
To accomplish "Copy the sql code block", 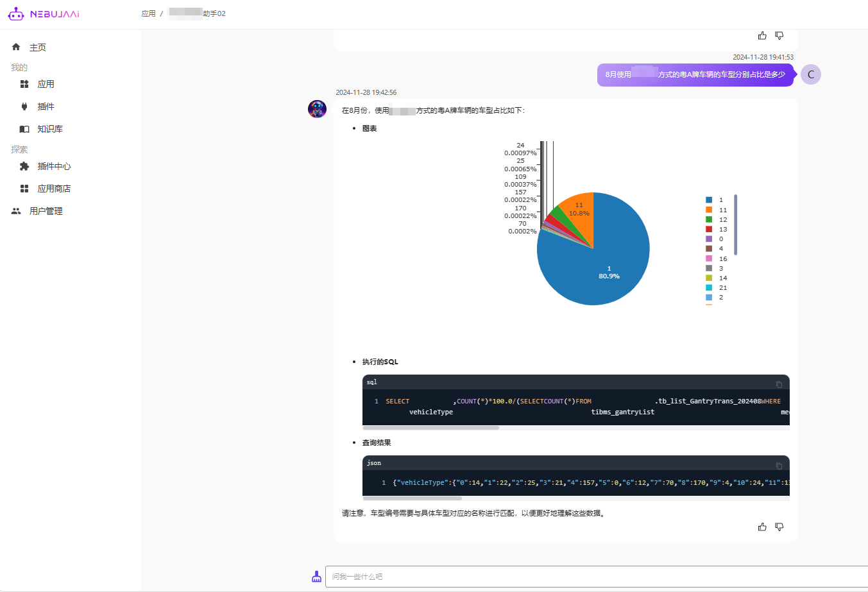I will point(779,384).
